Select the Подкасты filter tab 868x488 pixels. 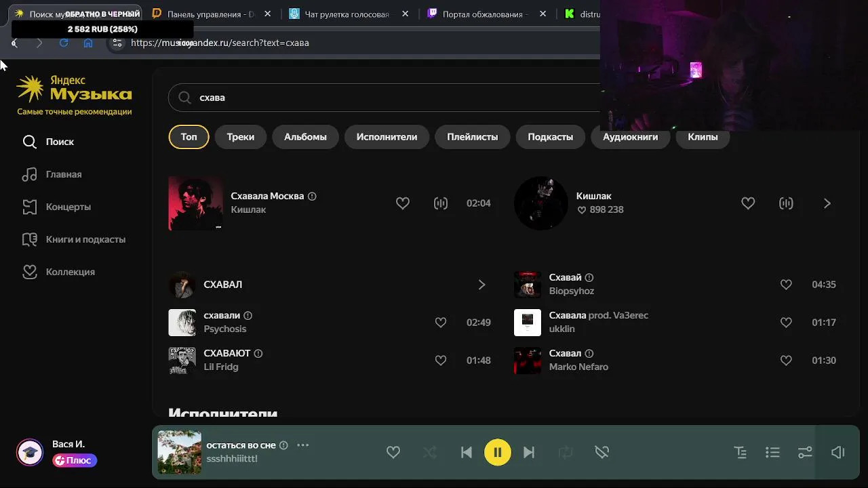coord(550,137)
